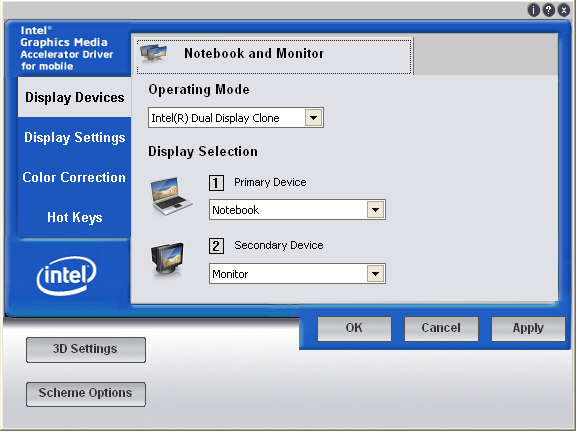This screenshot has height=435, width=577.
Task: Close the Intel graphics control panel
Action: [x=564, y=10]
